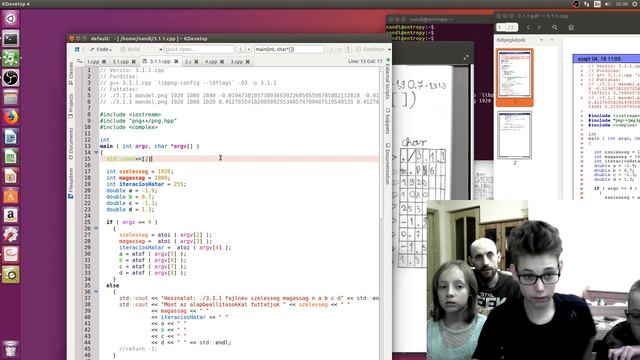Launch Firefox from the dock
The image size is (640, 360).
tap(11, 117)
